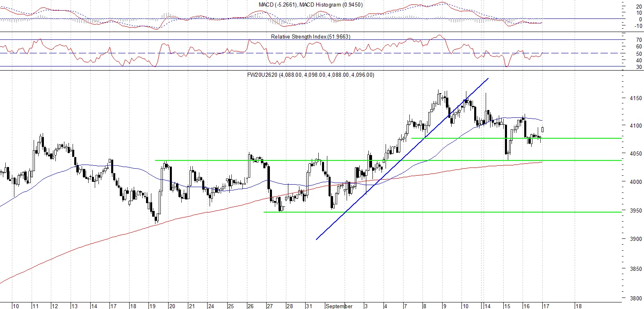
Task: Click the September label on date axis
Action: (x=339, y=306)
